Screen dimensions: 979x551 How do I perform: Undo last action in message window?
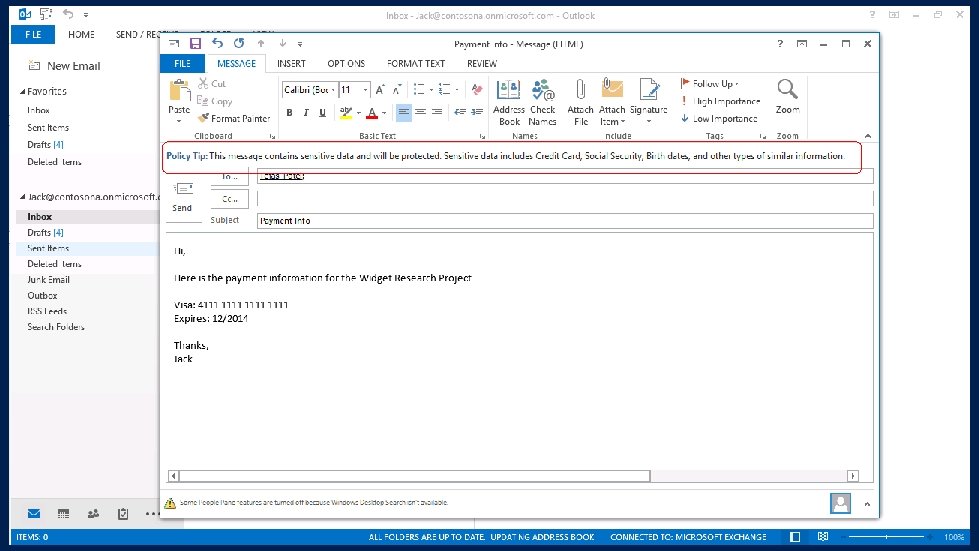tap(217, 43)
